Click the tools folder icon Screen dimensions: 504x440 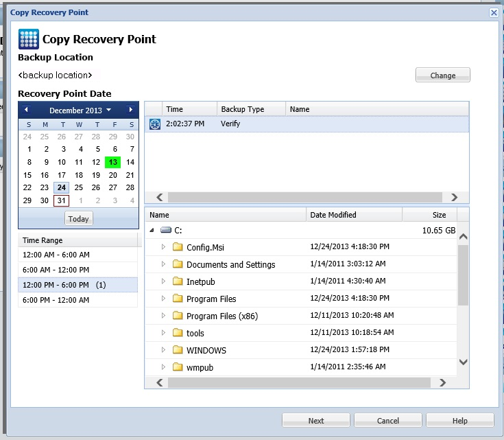pyautogui.click(x=178, y=333)
